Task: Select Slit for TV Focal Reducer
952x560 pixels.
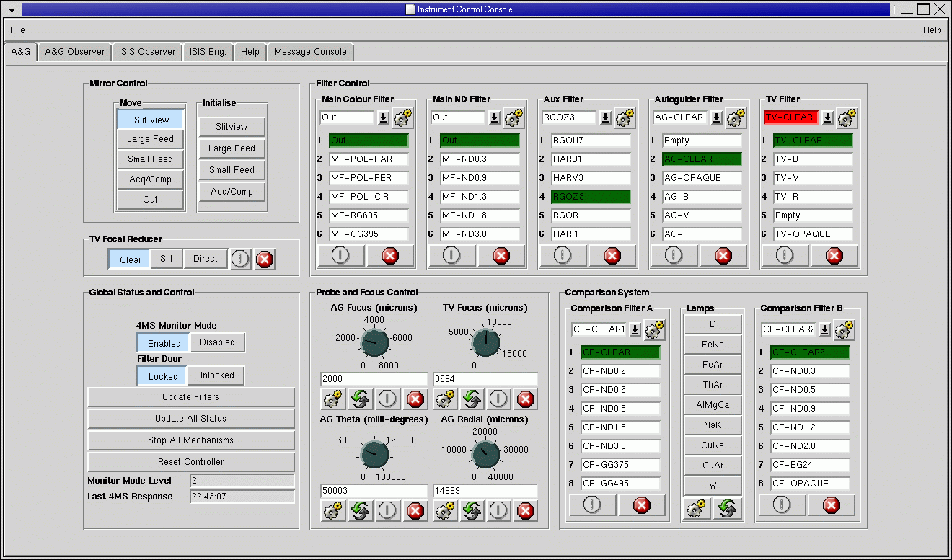Action: pyautogui.click(x=167, y=259)
